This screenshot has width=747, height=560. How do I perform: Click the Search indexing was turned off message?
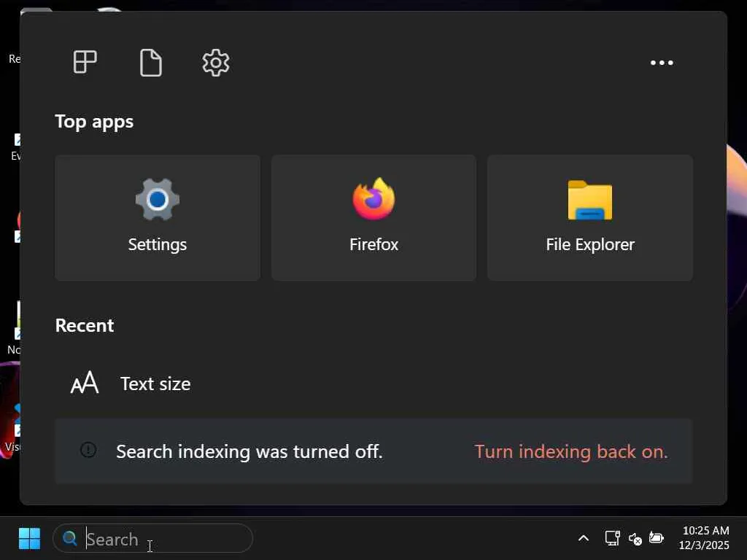click(x=249, y=451)
